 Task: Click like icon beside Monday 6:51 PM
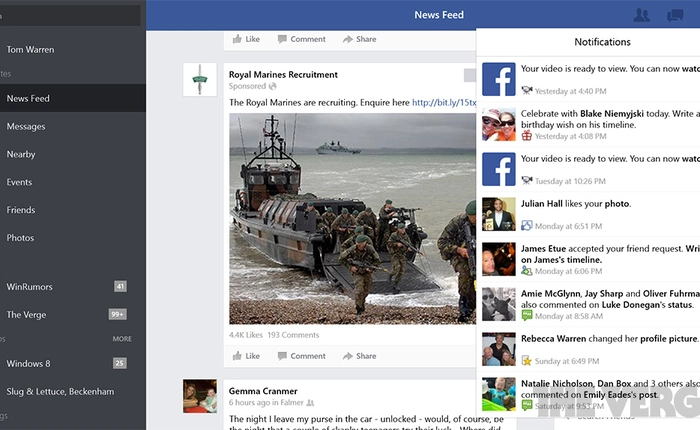(527, 225)
